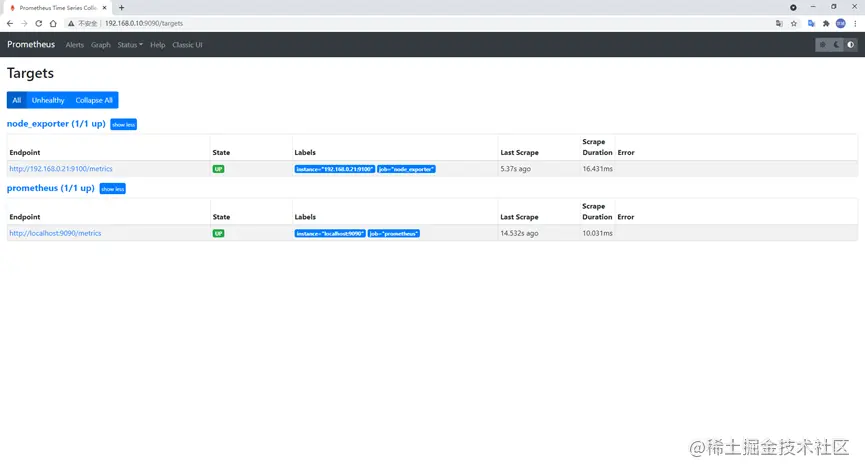Screen dimensions: 865x473
Task: Open the prometheus (1/1 up) heading link
Action: [x=50, y=188]
